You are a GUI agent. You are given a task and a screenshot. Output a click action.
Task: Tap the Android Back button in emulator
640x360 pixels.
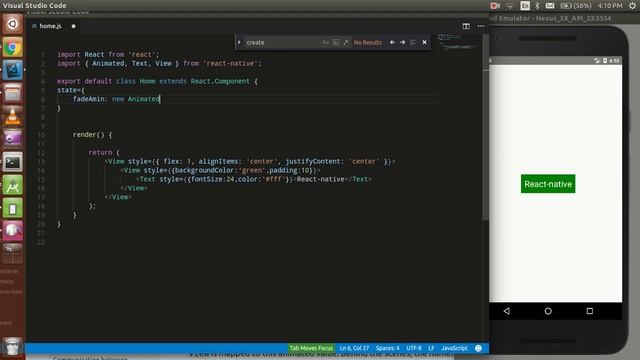tap(507, 311)
